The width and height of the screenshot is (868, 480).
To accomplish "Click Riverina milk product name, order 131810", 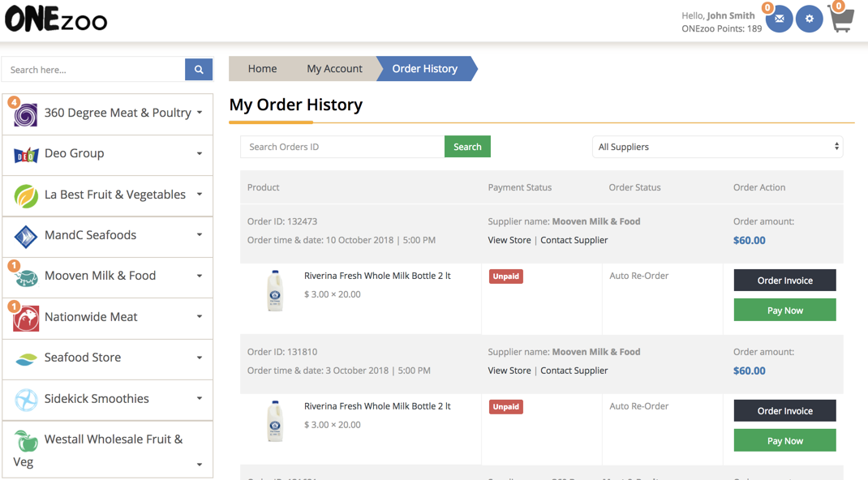I will 377,406.
